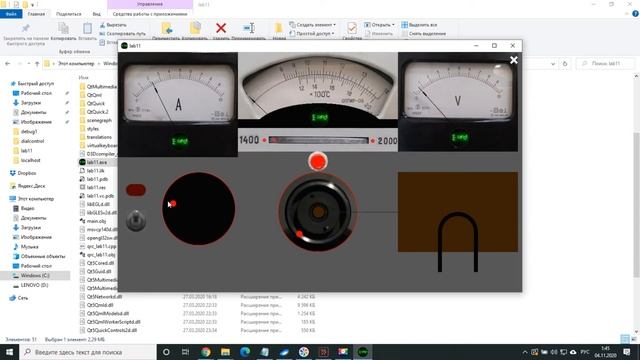Open the Открыть dropdown in the ribbon
This screenshot has height=360, width=640.
pyautogui.click(x=379, y=25)
